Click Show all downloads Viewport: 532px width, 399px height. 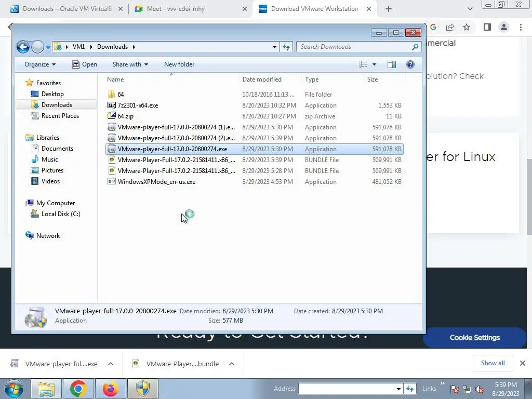pyautogui.click(x=493, y=363)
